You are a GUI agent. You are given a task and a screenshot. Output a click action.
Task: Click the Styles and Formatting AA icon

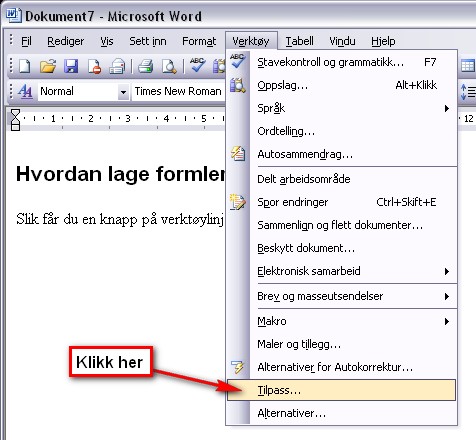pos(25,91)
